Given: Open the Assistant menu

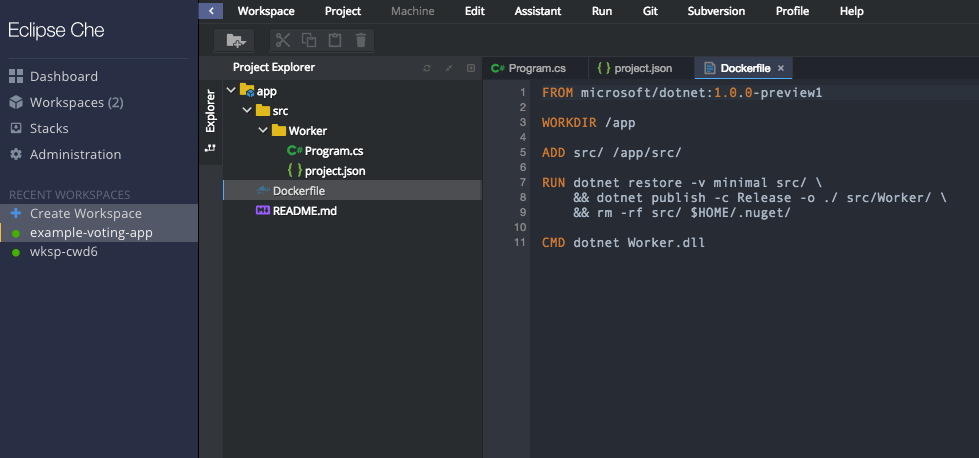Looking at the screenshot, I should 538,11.
